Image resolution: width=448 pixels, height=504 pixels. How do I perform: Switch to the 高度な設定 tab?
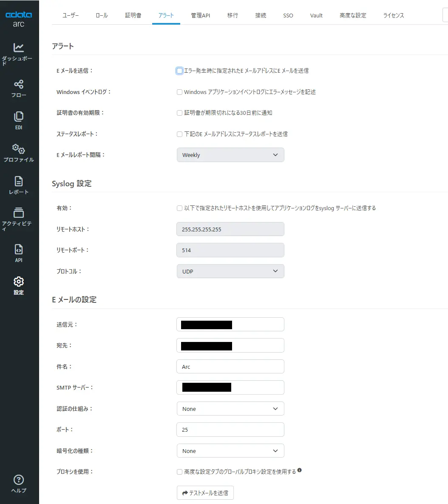pos(353,15)
